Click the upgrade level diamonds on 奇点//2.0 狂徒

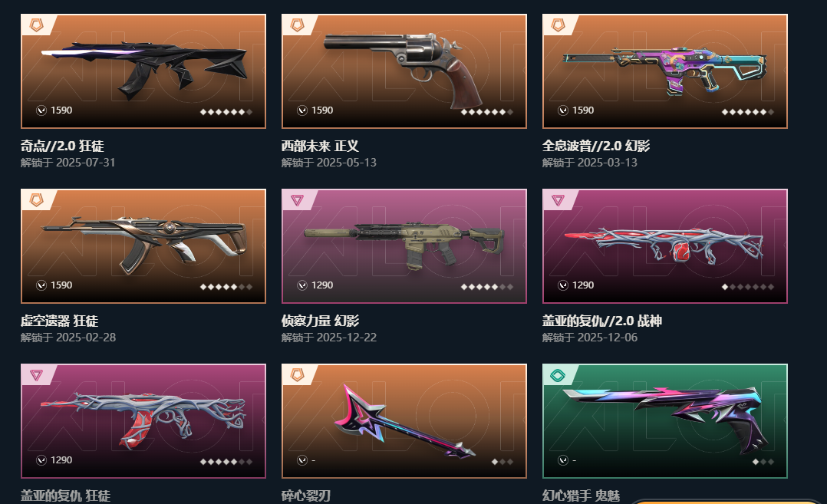point(226,112)
